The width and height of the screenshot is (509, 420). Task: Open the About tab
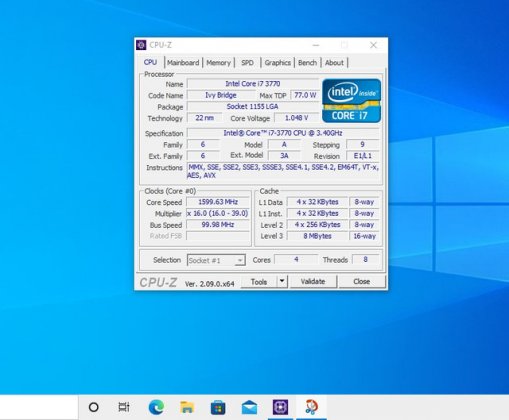334,63
